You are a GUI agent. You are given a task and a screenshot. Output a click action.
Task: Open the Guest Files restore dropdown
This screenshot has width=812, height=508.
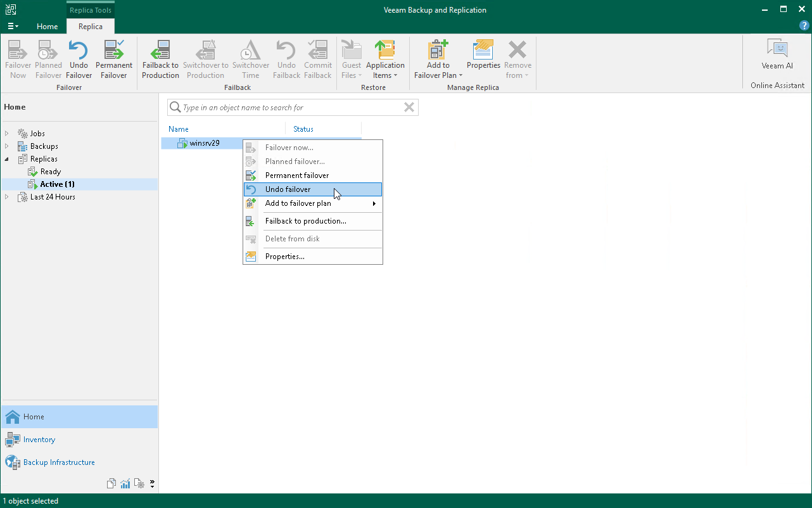pos(352,60)
